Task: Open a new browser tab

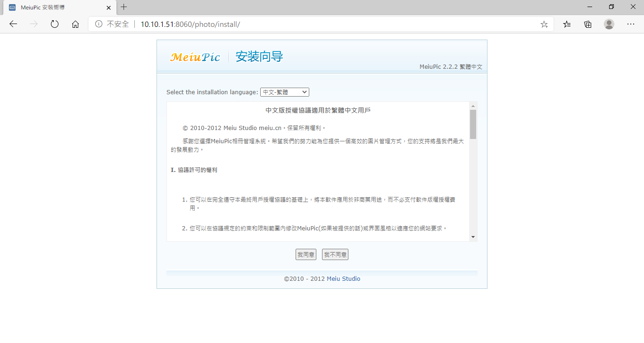Action: (x=124, y=7)
